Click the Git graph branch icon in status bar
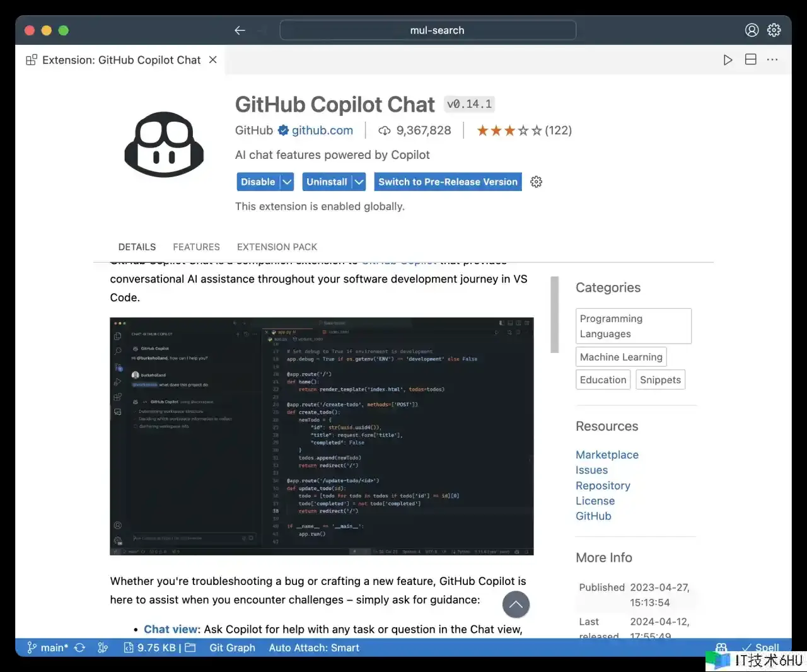 click(103, 647)
